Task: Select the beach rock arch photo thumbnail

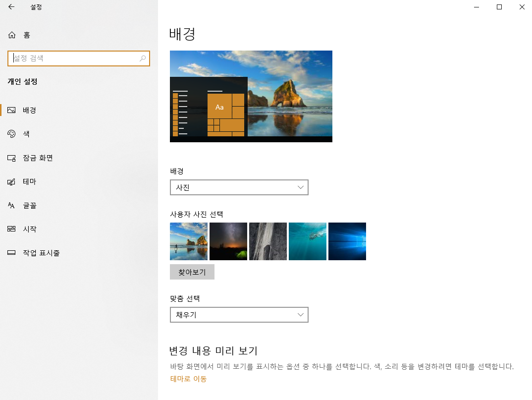Action: pos(189,241)
